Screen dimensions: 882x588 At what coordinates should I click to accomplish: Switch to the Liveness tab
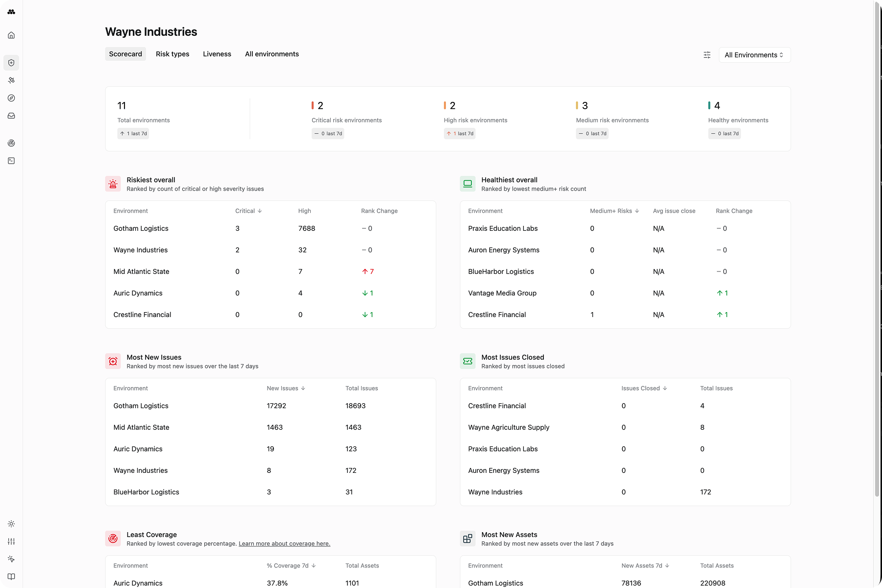217,54
